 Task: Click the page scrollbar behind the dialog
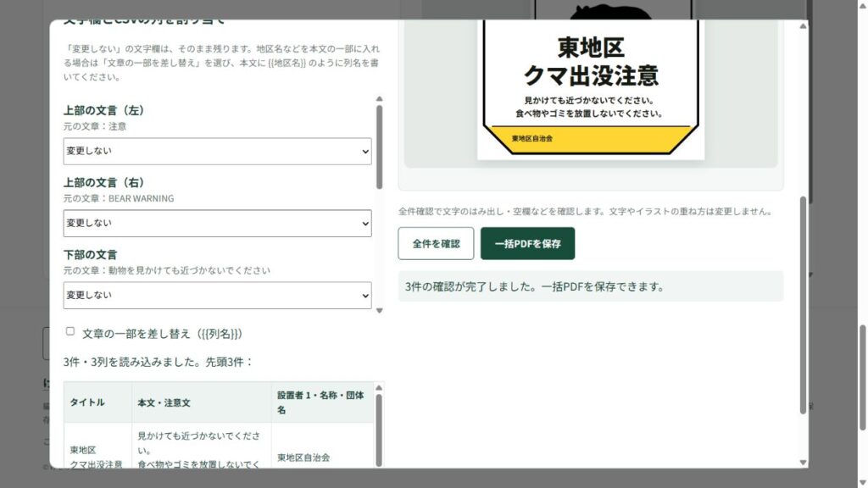862,378
